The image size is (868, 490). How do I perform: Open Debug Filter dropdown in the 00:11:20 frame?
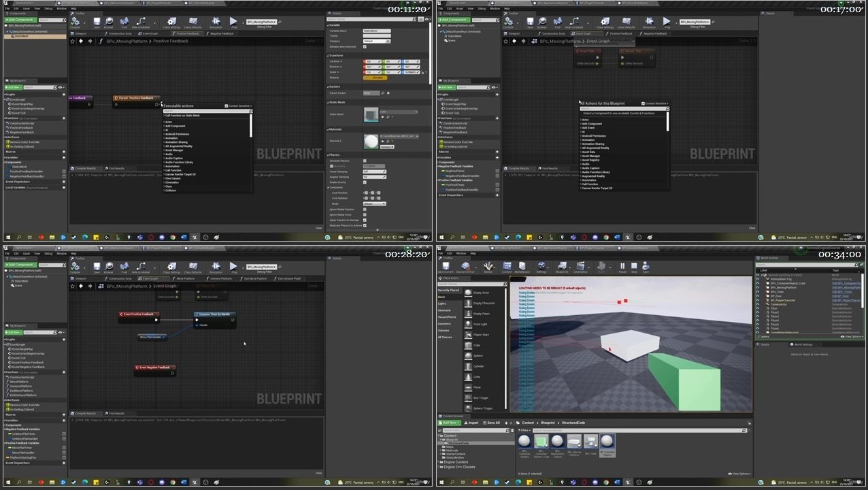(261, 22)
